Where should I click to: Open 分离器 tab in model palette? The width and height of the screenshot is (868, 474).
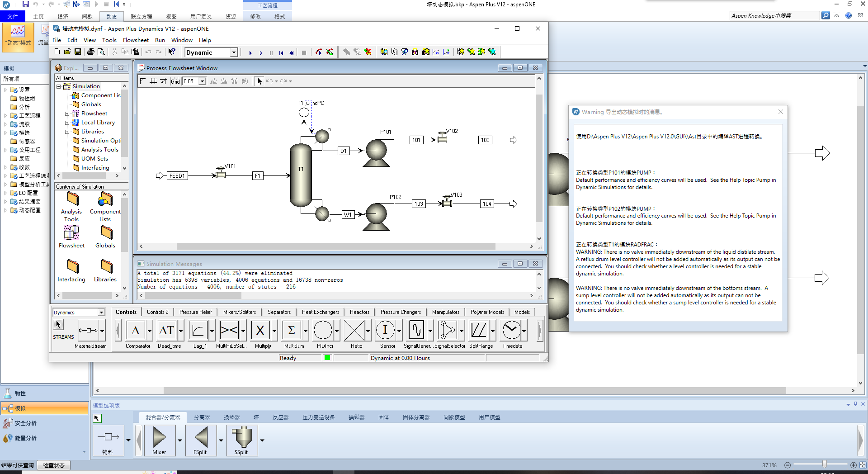tap(202, 417)
